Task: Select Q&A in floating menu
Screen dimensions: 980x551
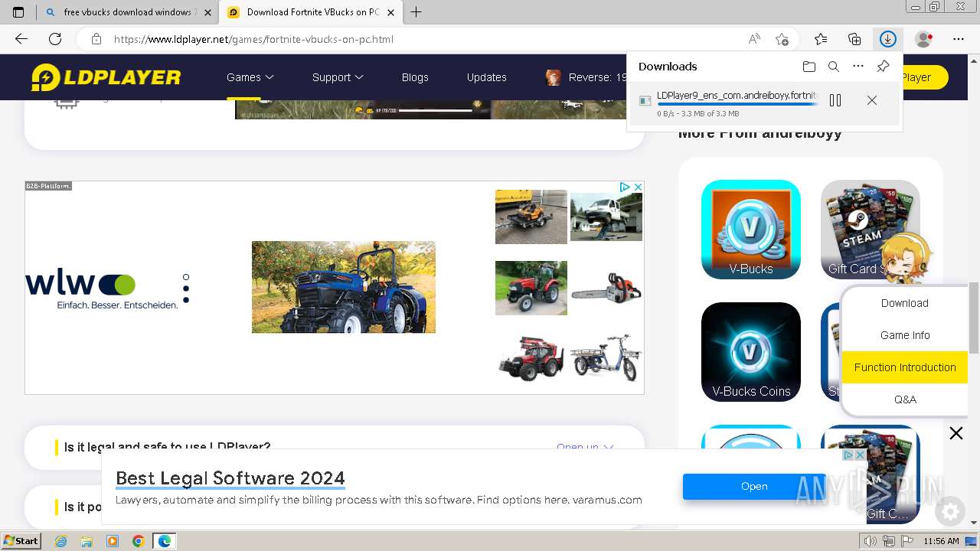Action: tap(905, 399)
